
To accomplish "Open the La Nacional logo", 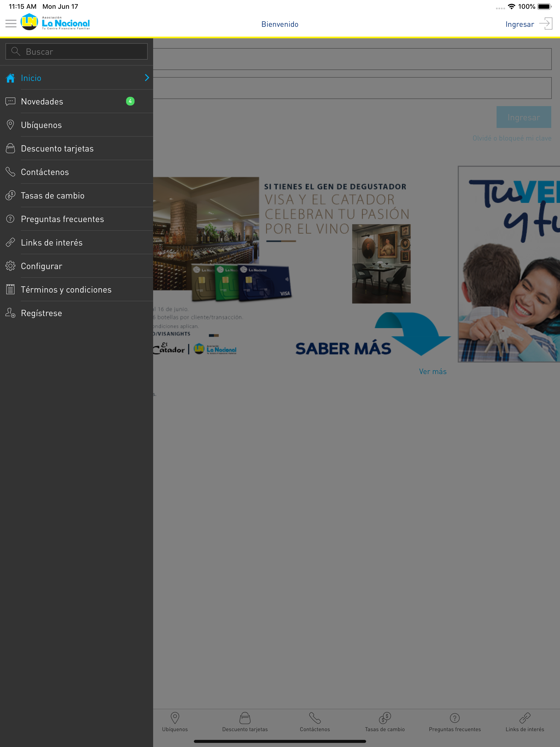I will coord(56,22).
